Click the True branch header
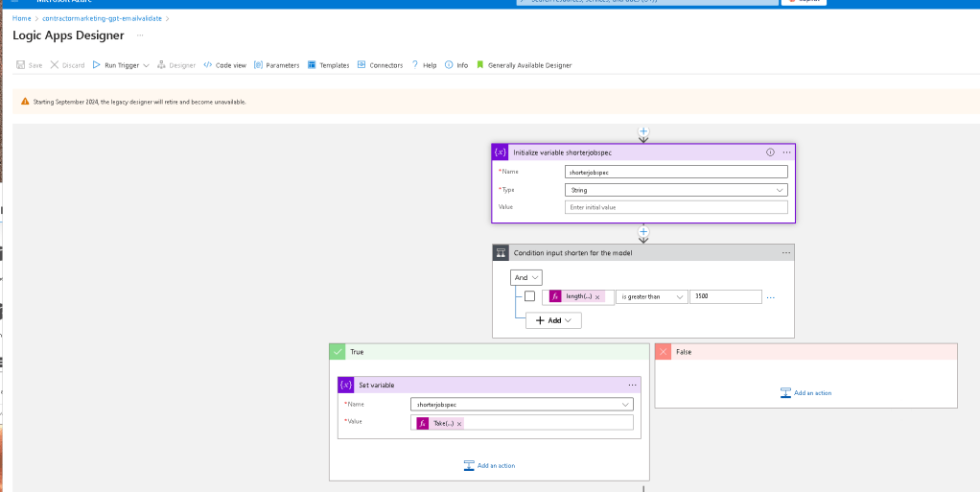980x492 pixels. pyautogui.click(x=489, y=352)
